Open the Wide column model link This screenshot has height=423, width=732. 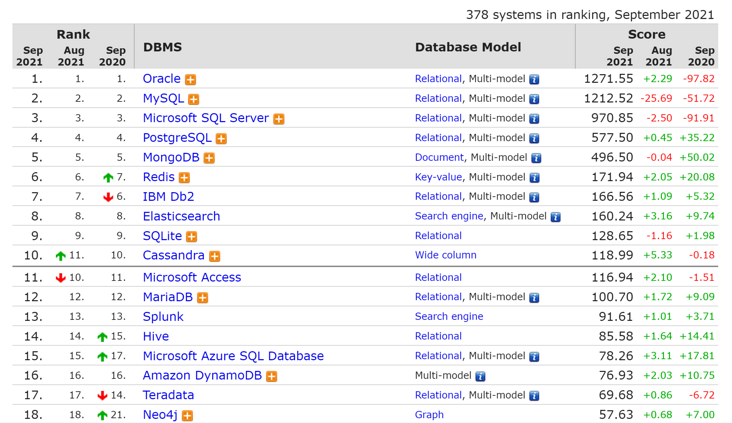(445, 256)
